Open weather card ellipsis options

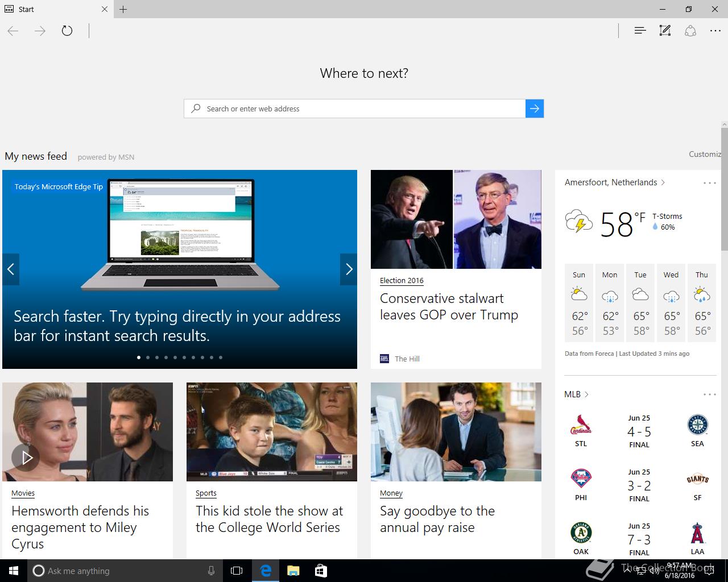coord(710,183)
